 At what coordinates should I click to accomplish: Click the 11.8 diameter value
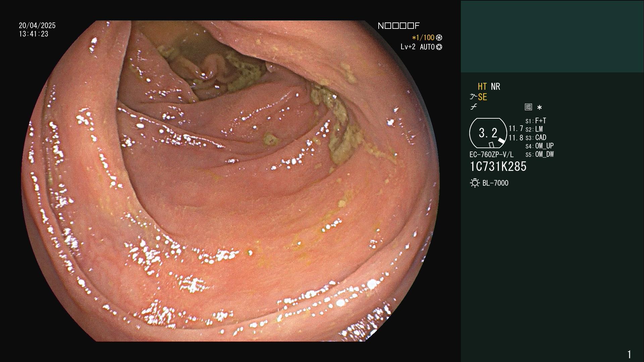[516, 138]
